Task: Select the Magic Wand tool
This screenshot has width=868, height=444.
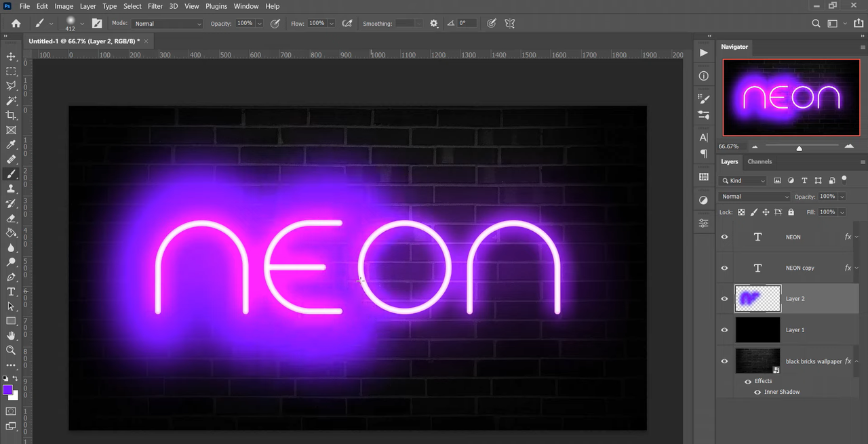Action: tap(11, 101)
